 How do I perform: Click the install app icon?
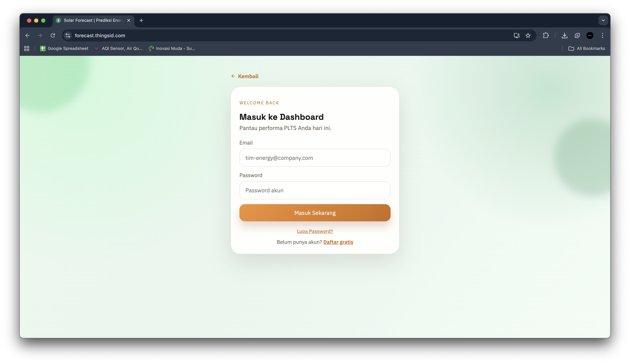click(x=516, y=35)
